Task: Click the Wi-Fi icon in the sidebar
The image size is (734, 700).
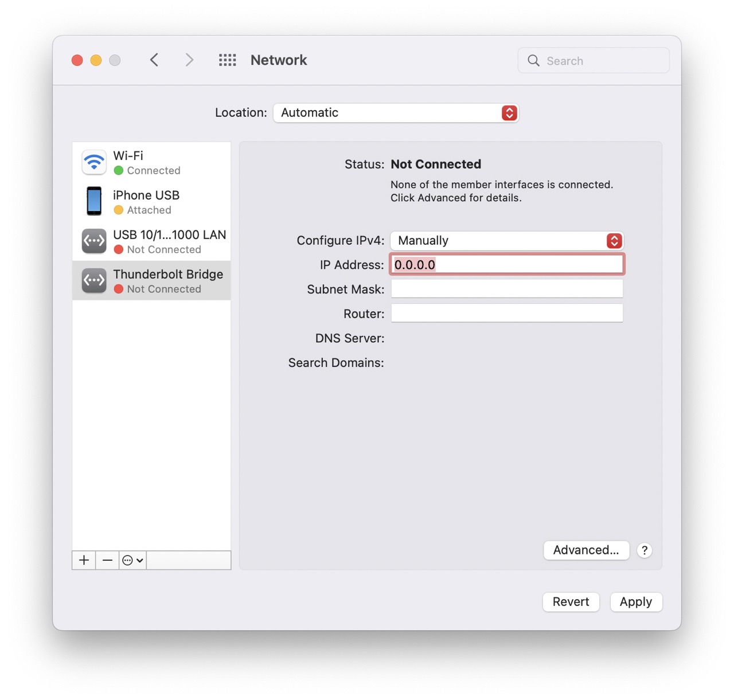Action: click(93, 162)
